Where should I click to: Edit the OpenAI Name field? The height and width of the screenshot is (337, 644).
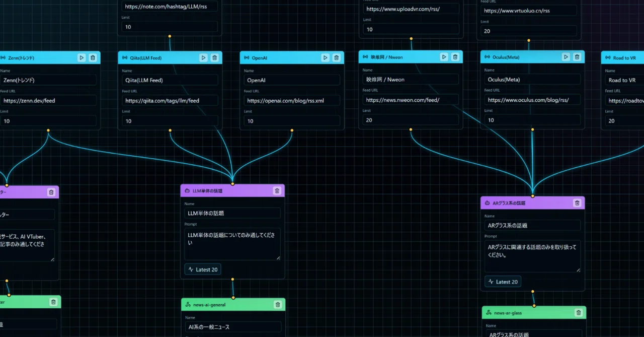click(292, 80)
